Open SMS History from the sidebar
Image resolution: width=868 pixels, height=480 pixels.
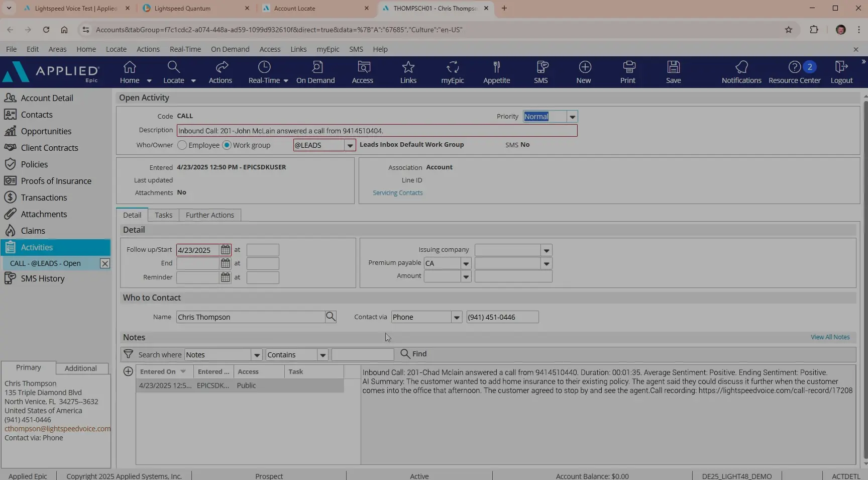point(41,278)
